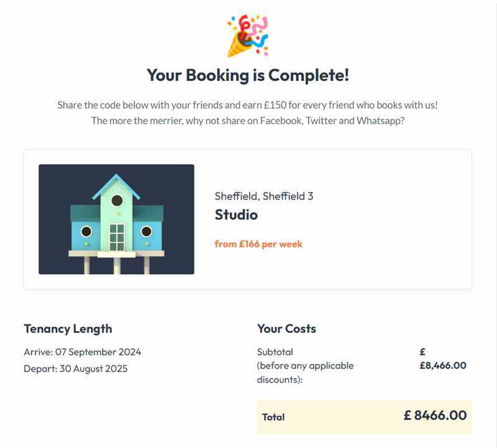The width and height of the screenshot is (497, 448).
Task: Click the Subtotal label text
Action: click(x=275, y=352)
